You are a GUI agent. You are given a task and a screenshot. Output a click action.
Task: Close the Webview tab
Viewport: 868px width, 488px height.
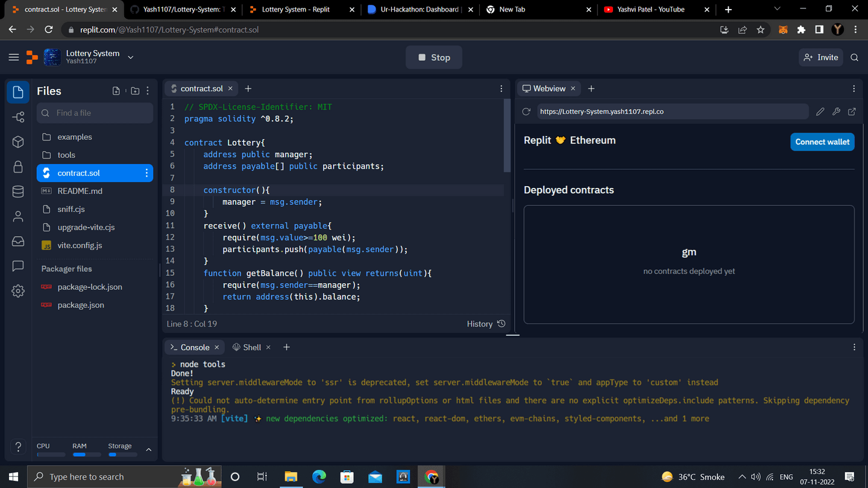pyautogui.click(x=573, y=89)
